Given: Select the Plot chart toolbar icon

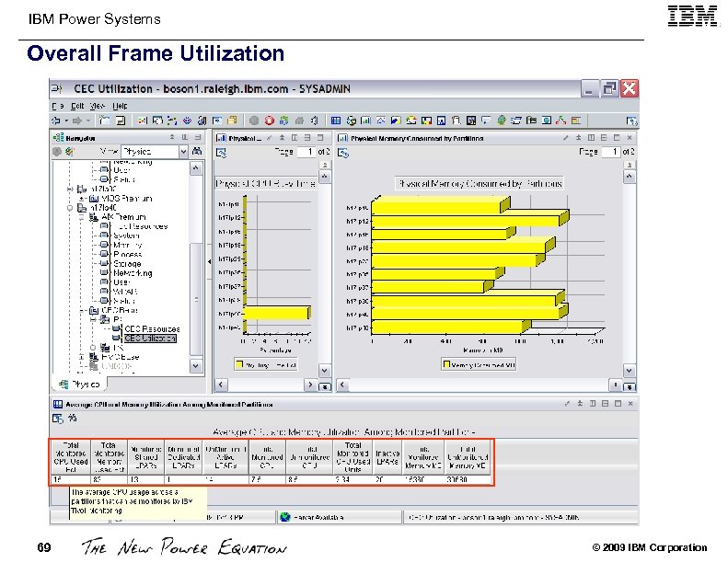Looking at the screenshot, I should point(381,121).
